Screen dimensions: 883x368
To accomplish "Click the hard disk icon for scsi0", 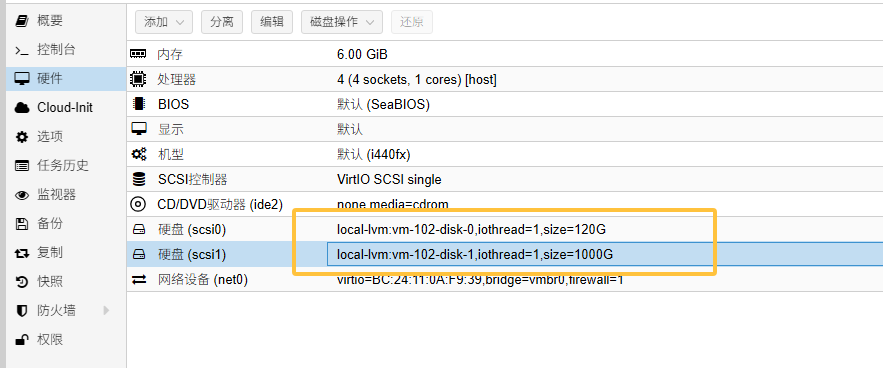I will (x=138, y=229).
